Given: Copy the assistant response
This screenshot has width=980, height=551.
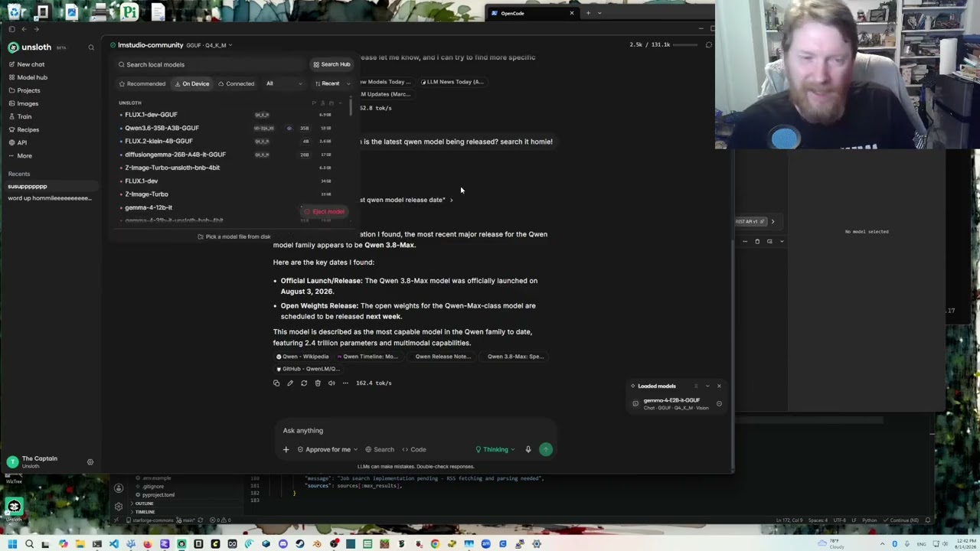Looking at the screenshot, I should 276,383.
